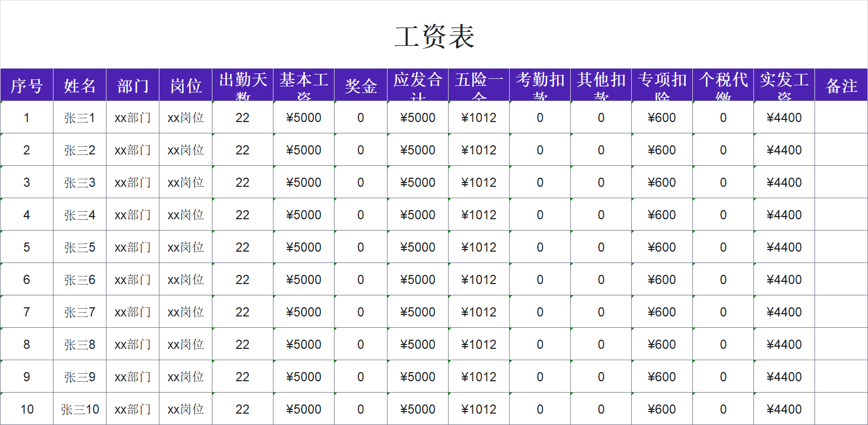Click 张三3's ¥4400 net pay cell

pos(784,183)
